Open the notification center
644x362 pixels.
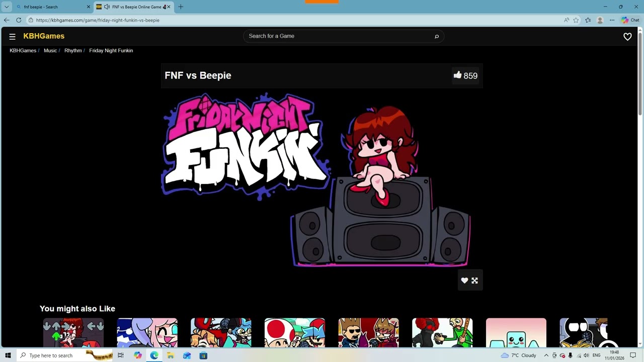tap(633, 355)
